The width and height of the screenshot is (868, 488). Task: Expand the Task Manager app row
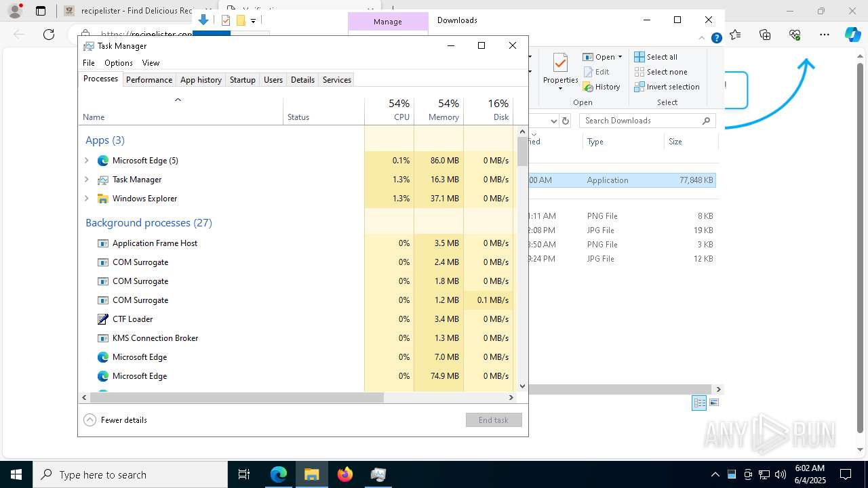click(x=87, y=180)
